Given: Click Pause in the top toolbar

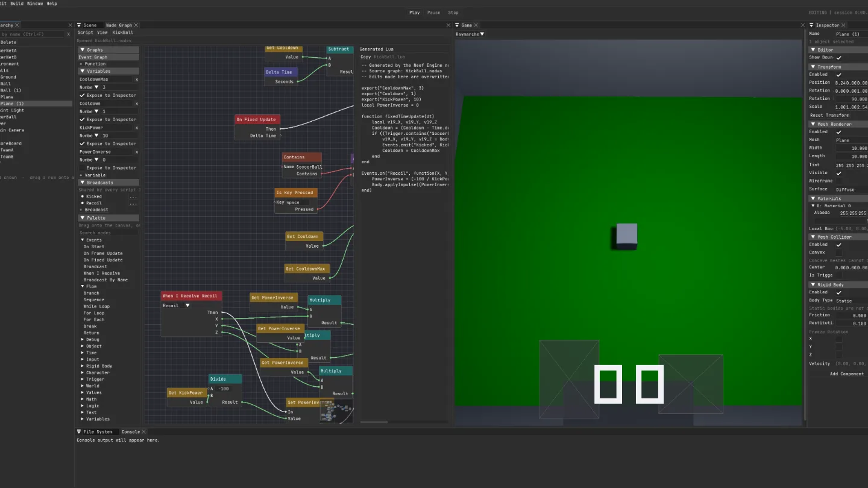Looking at the screenshot, I should tap(434, 13).
